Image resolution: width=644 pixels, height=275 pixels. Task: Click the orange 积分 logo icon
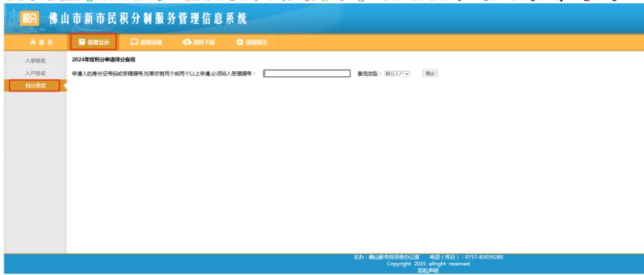click(29, 19)
